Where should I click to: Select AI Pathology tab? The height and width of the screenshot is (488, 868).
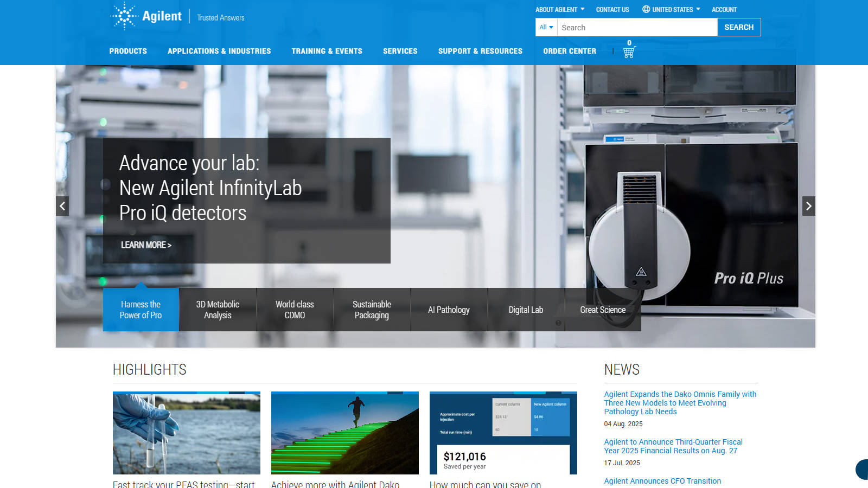[x=449, y=310]
